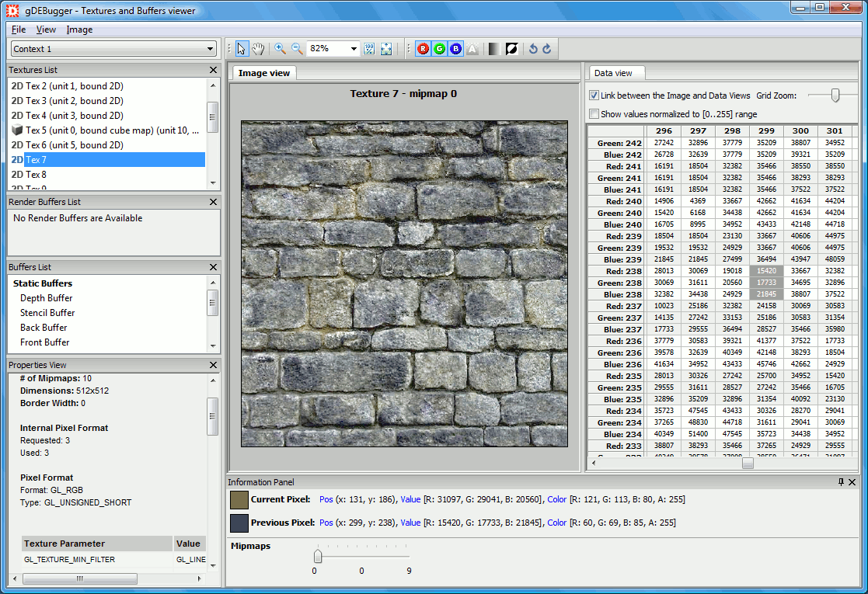Click the invert colors icon
This screenshot has height=594, width=868.
(511, 49)
